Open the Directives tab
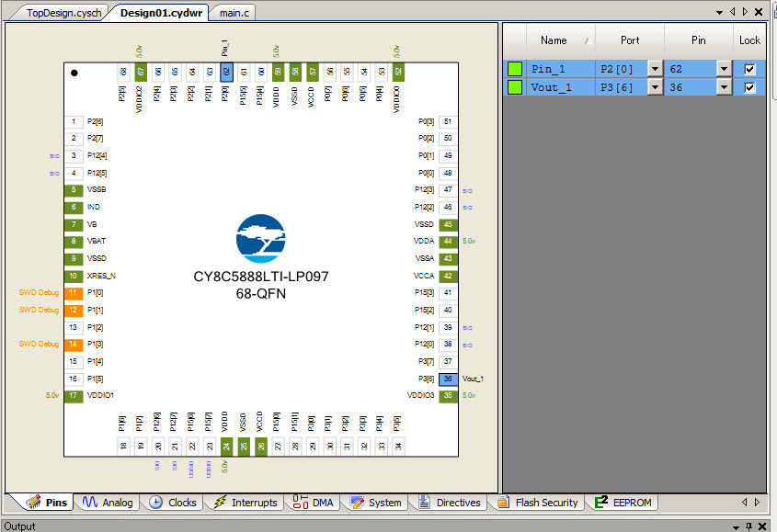The height and width of the screenshot is (532, 777). [450, 503]
